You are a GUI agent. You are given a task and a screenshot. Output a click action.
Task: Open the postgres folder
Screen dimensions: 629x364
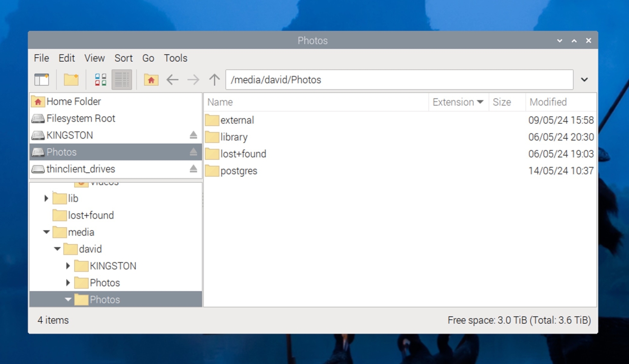(x=239, y=171)
